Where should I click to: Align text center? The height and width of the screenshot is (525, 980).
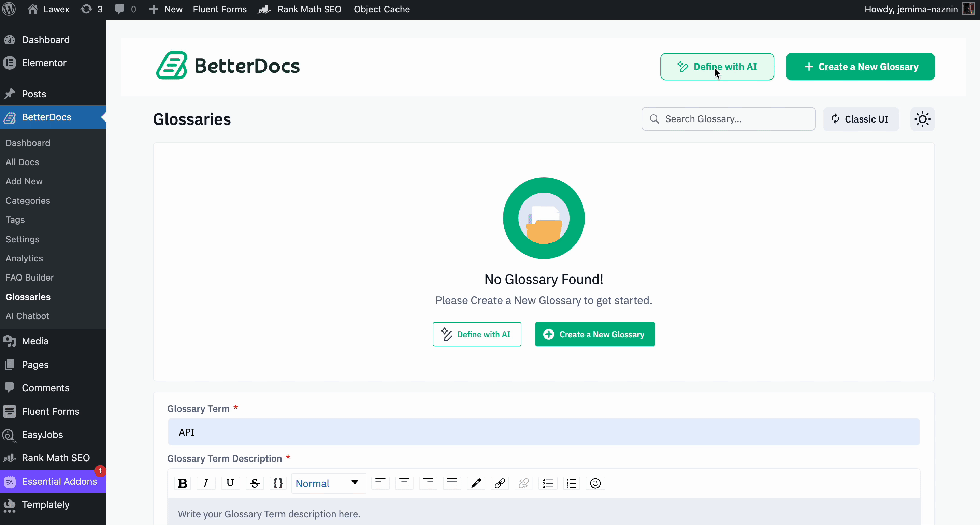click(404, 483)
